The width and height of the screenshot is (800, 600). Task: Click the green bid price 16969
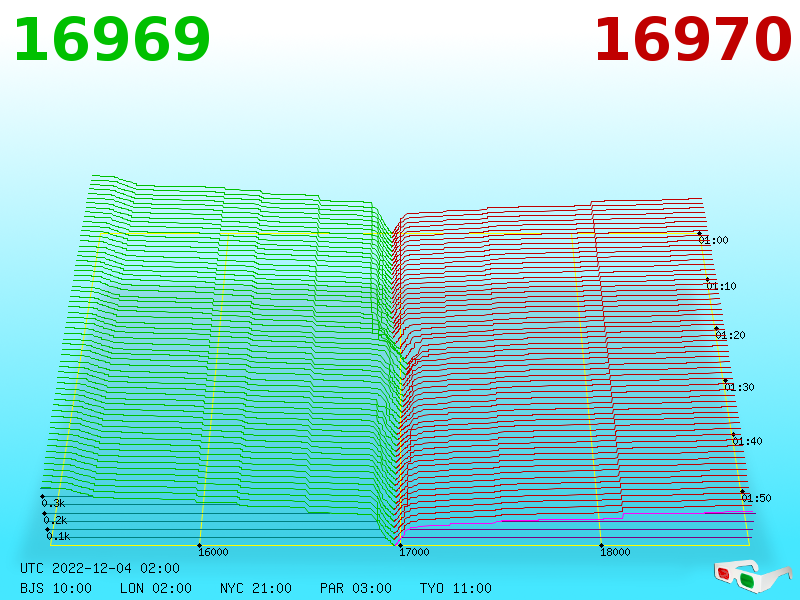point(112,40)
